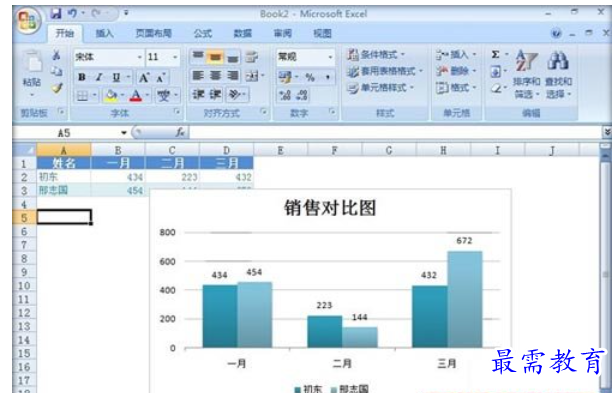Screen dimensions: 613x393
Task: Increase font size with large A
Action: tap(144, 77)
